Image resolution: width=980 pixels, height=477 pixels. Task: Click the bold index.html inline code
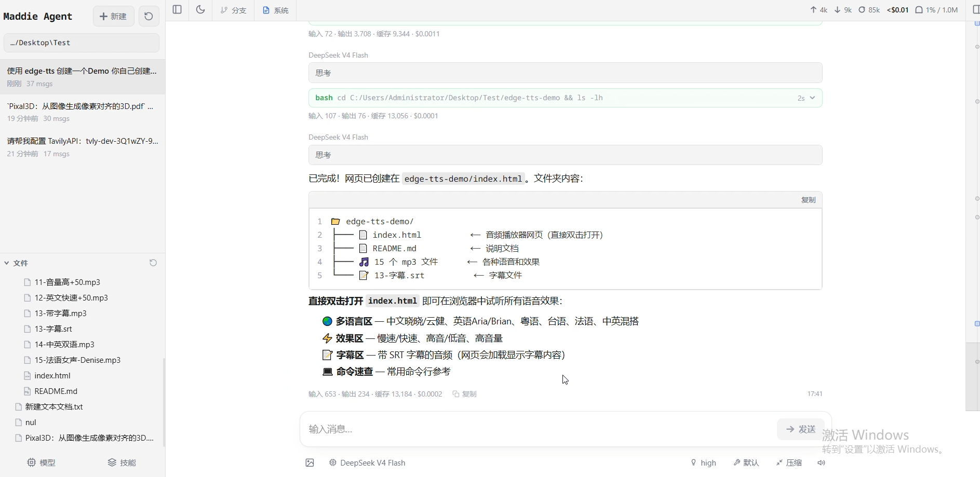[x=393, y=301]
